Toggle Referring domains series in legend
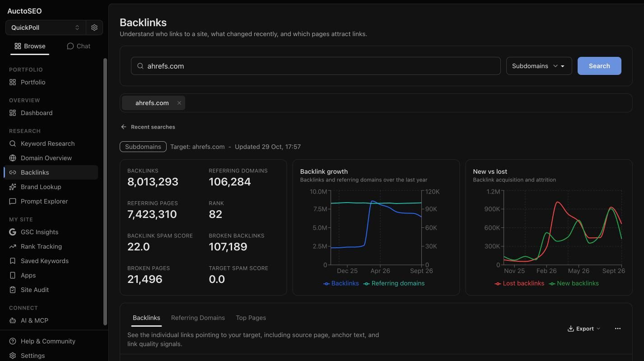 pyautogui.click(x=394, y=283)
